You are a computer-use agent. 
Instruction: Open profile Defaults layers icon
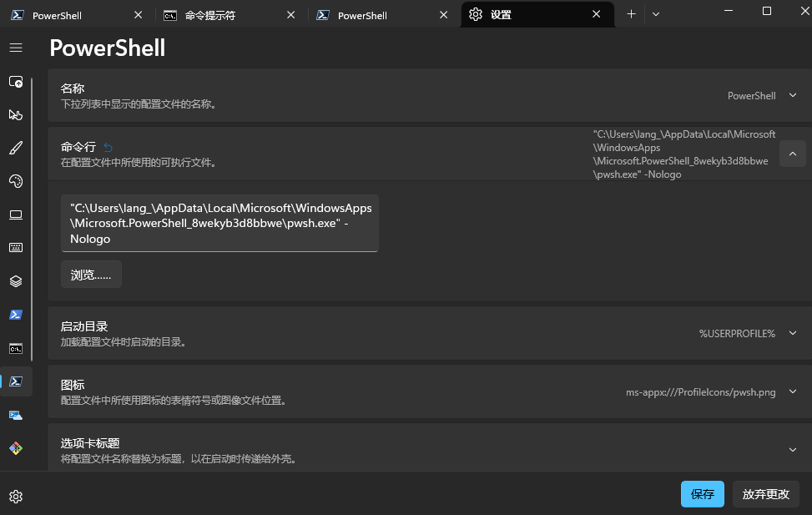16,281
